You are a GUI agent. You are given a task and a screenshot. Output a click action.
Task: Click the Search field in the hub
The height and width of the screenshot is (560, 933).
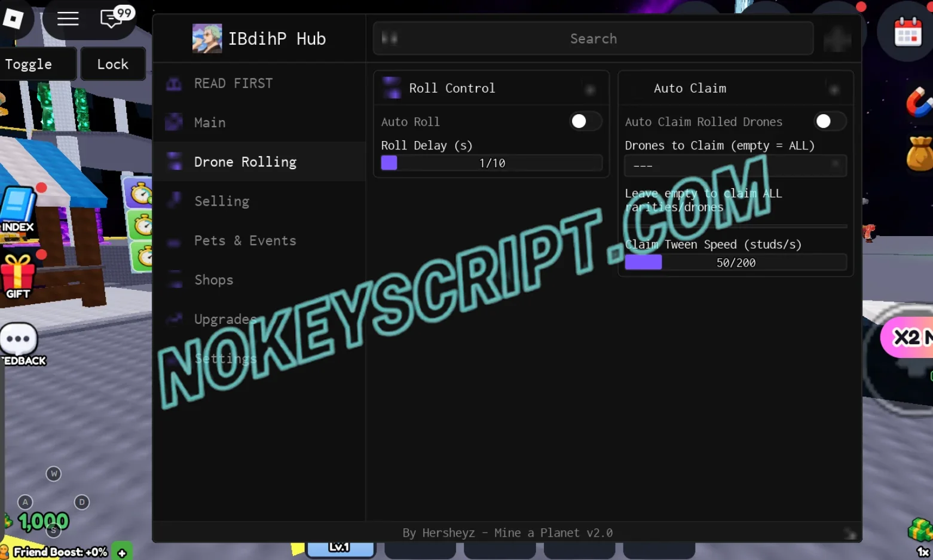click(593, 38)
